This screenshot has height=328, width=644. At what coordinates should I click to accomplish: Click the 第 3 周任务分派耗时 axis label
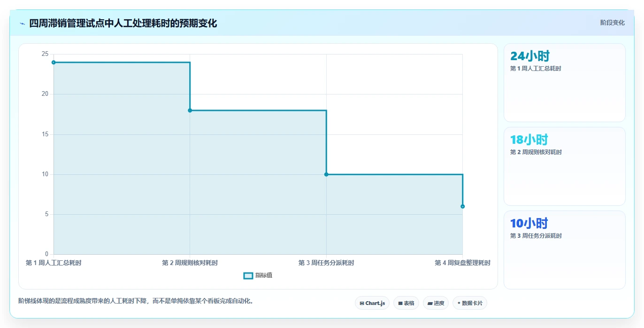[x=326, y=263]
